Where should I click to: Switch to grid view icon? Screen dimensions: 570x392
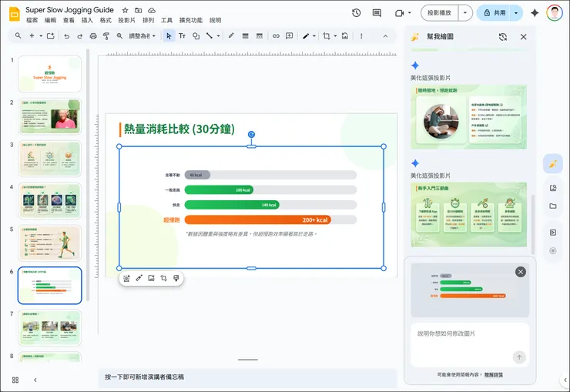15,380
